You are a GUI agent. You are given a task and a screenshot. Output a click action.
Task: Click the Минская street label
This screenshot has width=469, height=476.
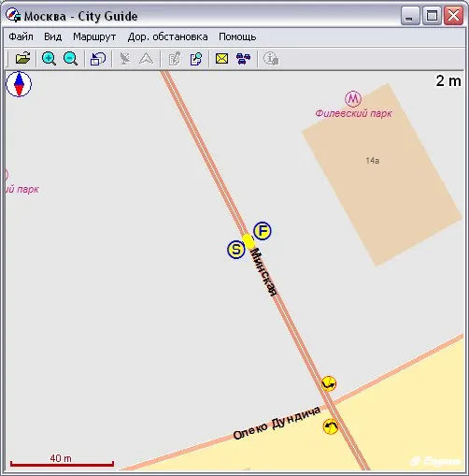click(x=263, y=271)
